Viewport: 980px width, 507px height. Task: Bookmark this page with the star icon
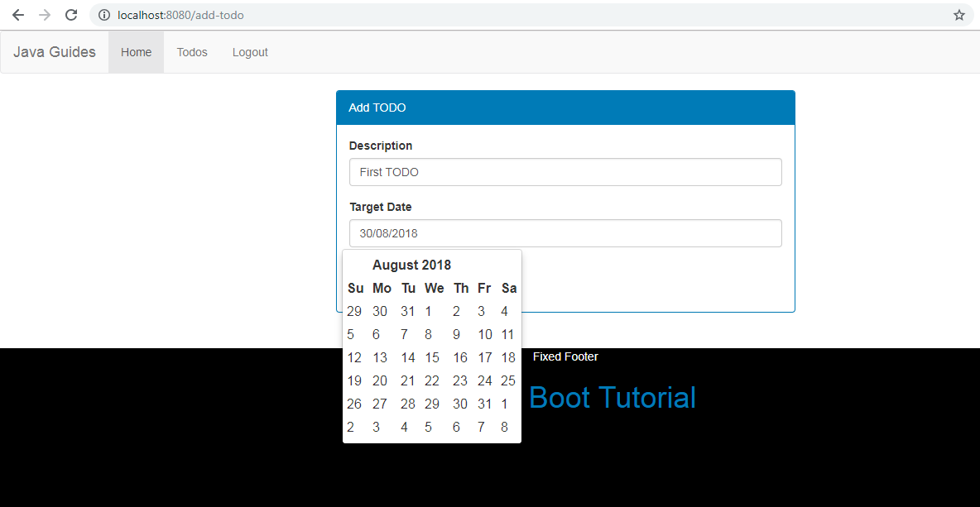(x=958, y=14)
